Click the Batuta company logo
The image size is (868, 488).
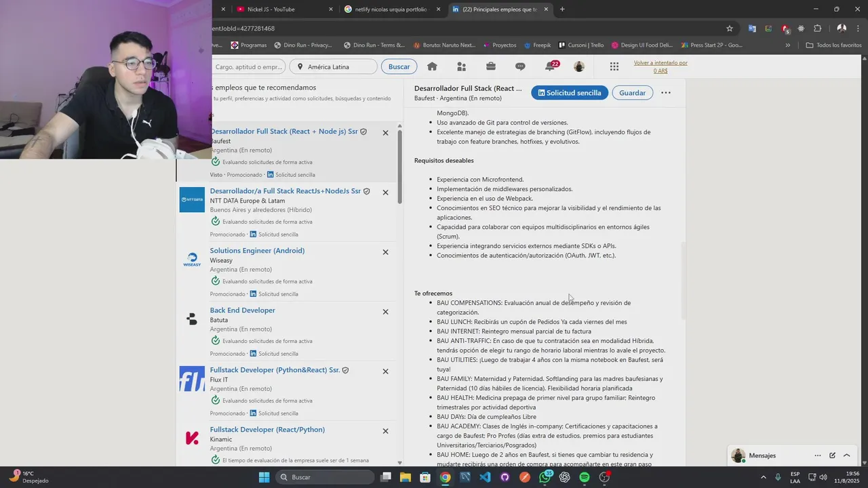point(192,319)
